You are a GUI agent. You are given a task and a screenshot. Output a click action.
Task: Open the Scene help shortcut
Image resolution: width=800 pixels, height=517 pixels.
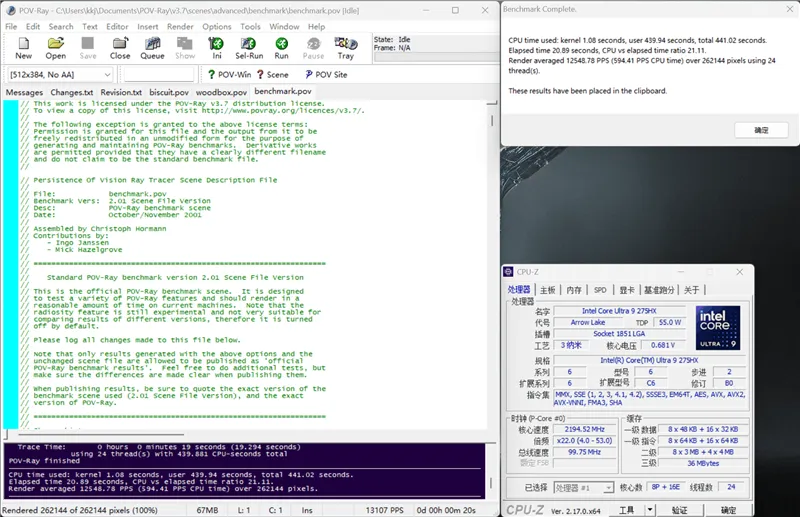click(273, 75)
